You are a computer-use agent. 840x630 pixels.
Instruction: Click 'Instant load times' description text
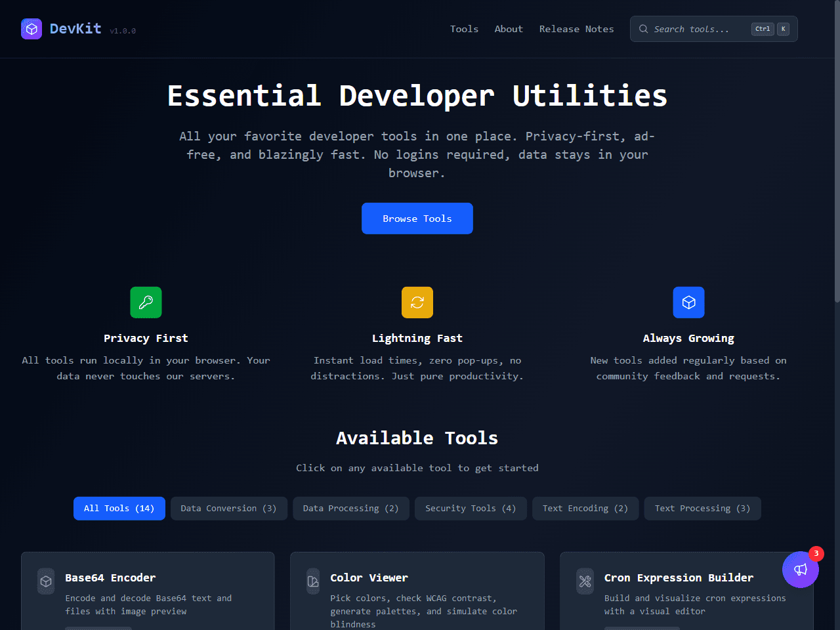point(417,368)
